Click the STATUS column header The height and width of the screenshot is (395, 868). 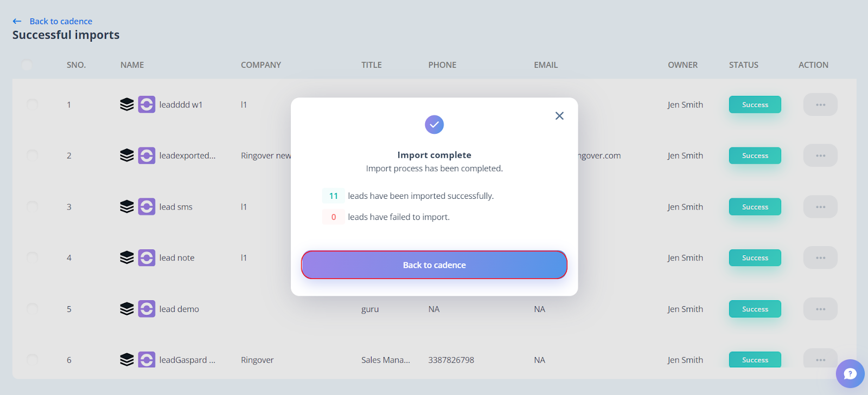point(743,65)
